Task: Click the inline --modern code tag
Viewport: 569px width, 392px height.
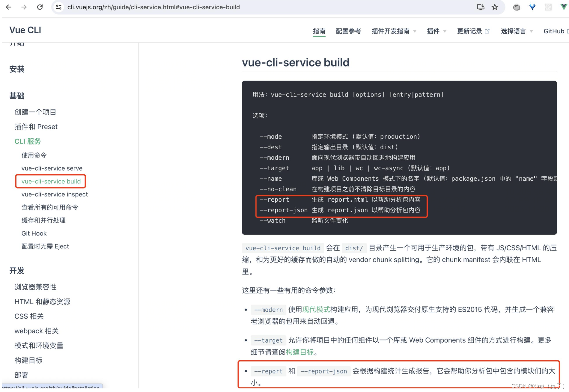Action: [x=268, y=310]
